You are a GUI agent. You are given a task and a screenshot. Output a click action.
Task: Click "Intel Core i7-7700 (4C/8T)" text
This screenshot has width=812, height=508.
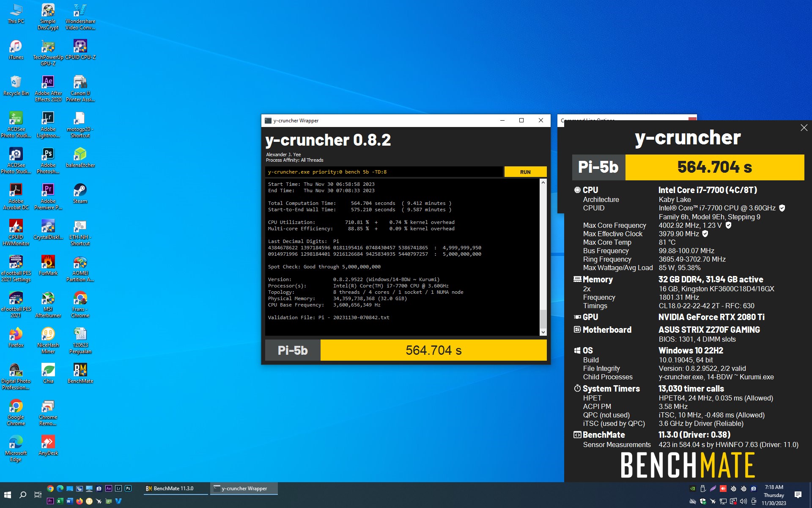[x=708, y=190]
